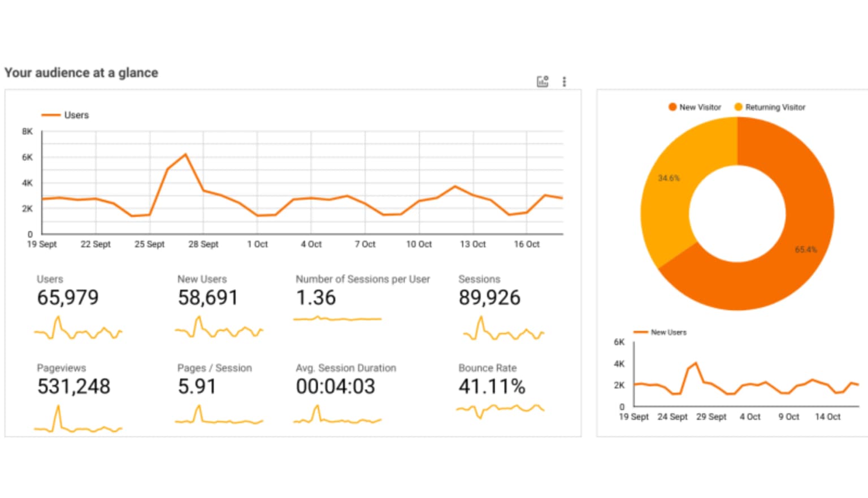Image resolution: width=868 pixels, height=498 pixels.
Task: Click the New Users sparkline chart
Action: (219, 330)
